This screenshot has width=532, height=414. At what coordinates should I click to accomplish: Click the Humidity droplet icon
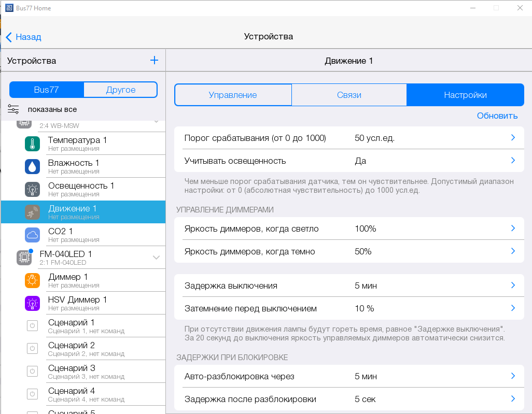click(x=32, y=166)
